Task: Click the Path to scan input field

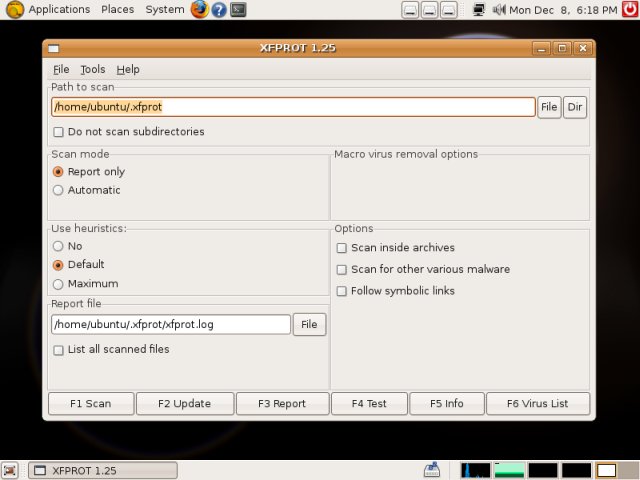Action: pyautogui.click(x=293, y=107)
